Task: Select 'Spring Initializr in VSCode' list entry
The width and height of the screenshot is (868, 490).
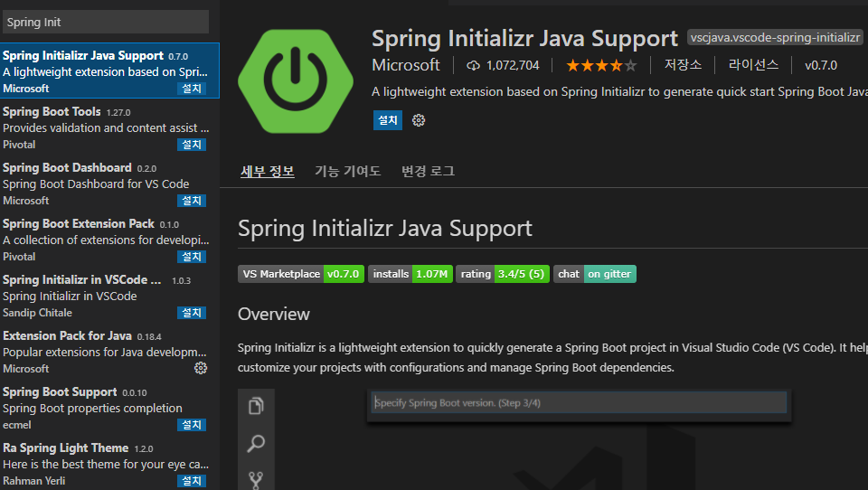Action: tap(109, 296)
